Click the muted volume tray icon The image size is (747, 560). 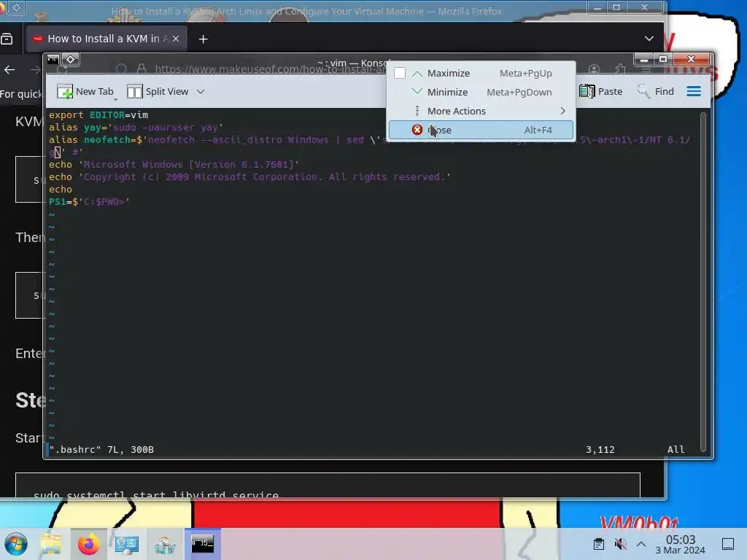620,544
